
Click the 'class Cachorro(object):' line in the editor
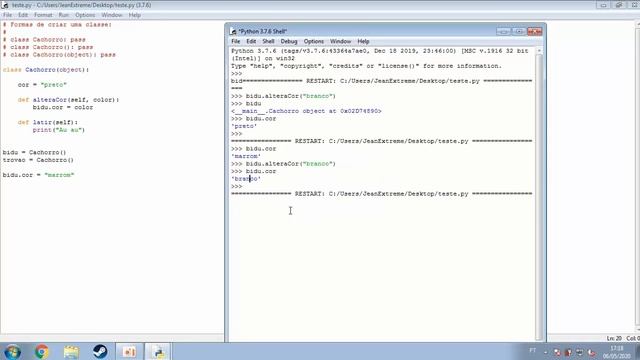point(46,70)
